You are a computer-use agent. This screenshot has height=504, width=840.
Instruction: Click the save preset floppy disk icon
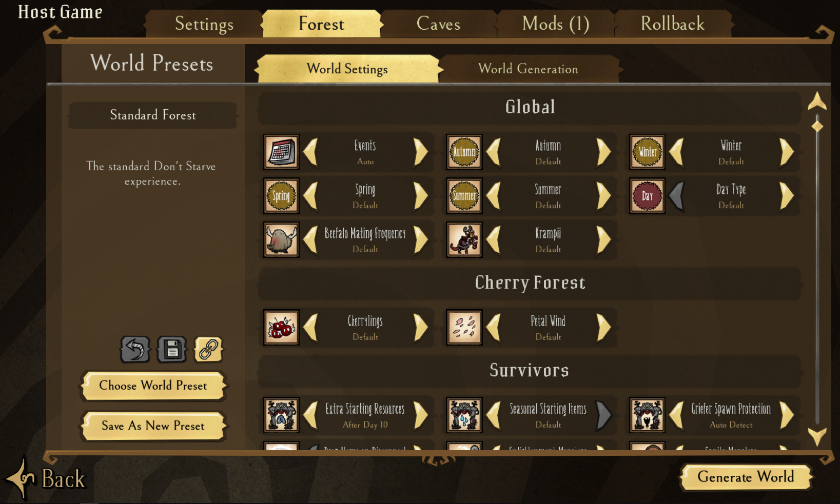pyautogui.click(x=172, y=350)
